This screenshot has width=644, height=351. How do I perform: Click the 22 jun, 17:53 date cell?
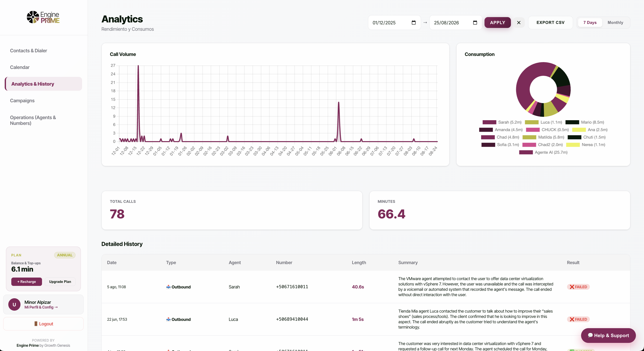[x=117, y=319]
